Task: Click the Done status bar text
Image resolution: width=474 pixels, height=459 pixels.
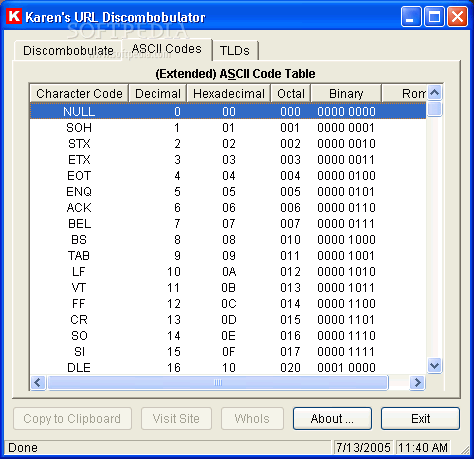Action: coord(23,448)
